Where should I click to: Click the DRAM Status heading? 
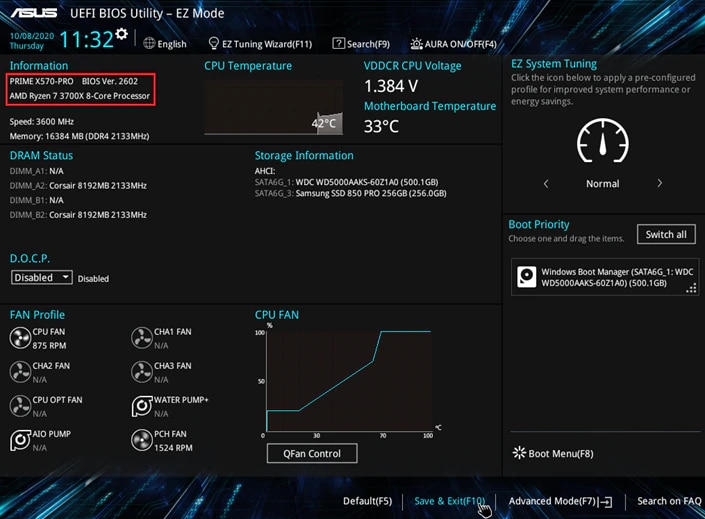click(x=41, y=156)
